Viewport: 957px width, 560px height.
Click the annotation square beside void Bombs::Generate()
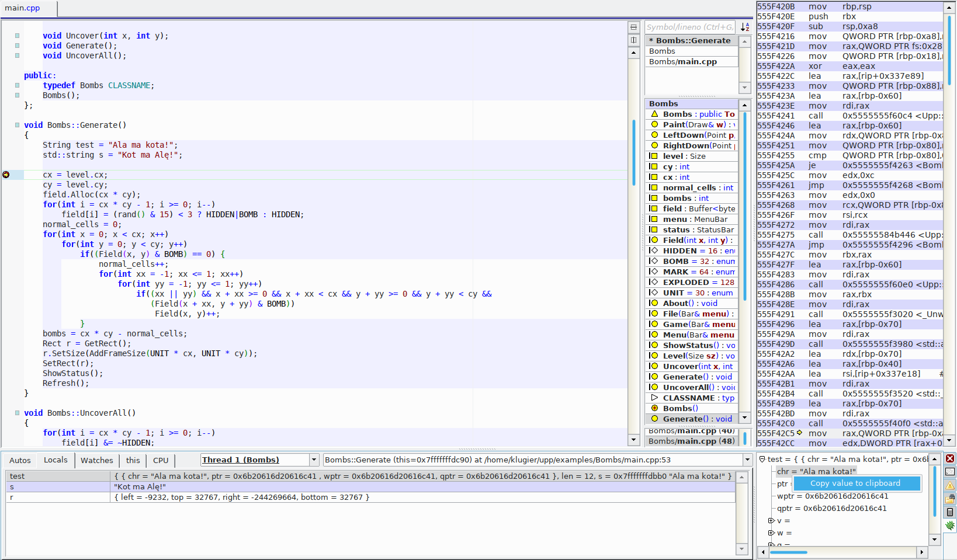click(x=17, y=125)
